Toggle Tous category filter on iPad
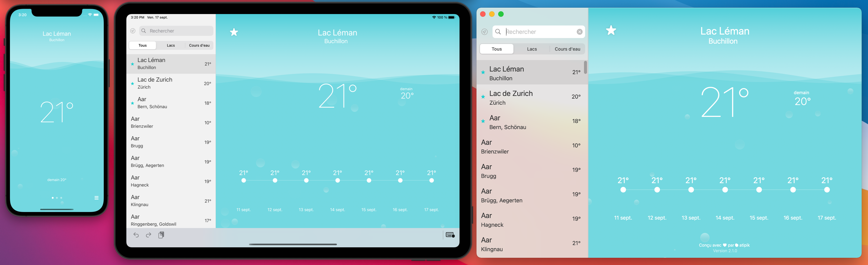The image size is (868, 265). [143, 46]
